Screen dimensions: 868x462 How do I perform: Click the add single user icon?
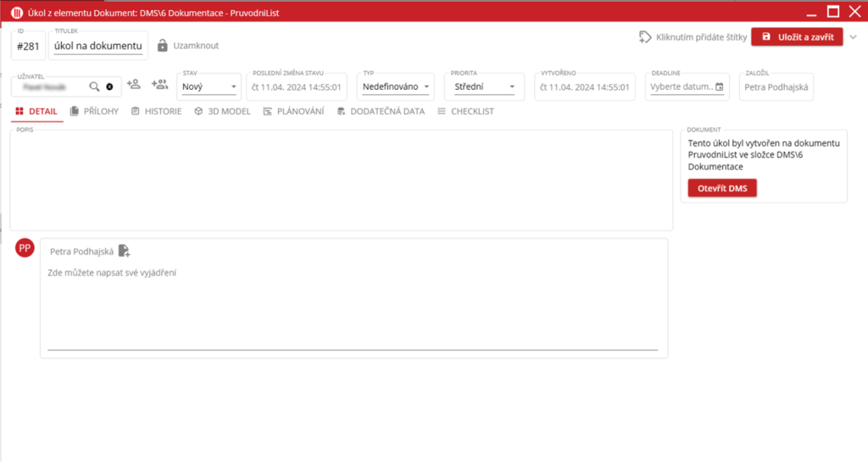(134, 85)
